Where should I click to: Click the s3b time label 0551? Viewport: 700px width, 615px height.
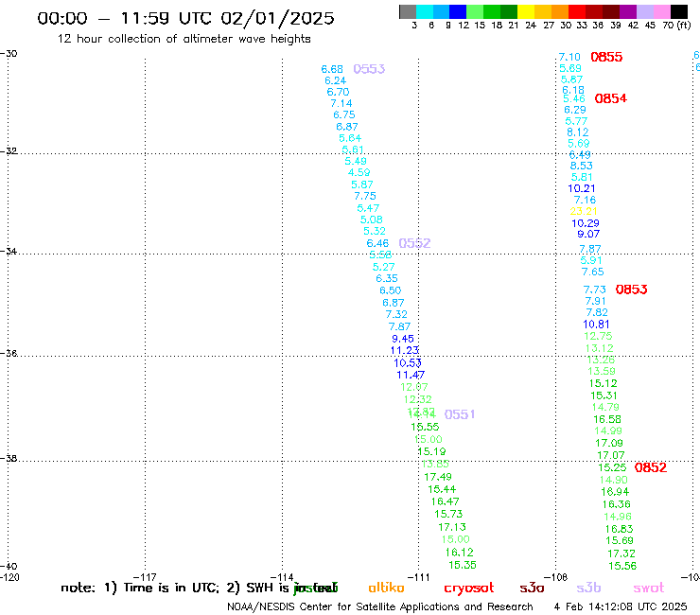tap(460, 414)
